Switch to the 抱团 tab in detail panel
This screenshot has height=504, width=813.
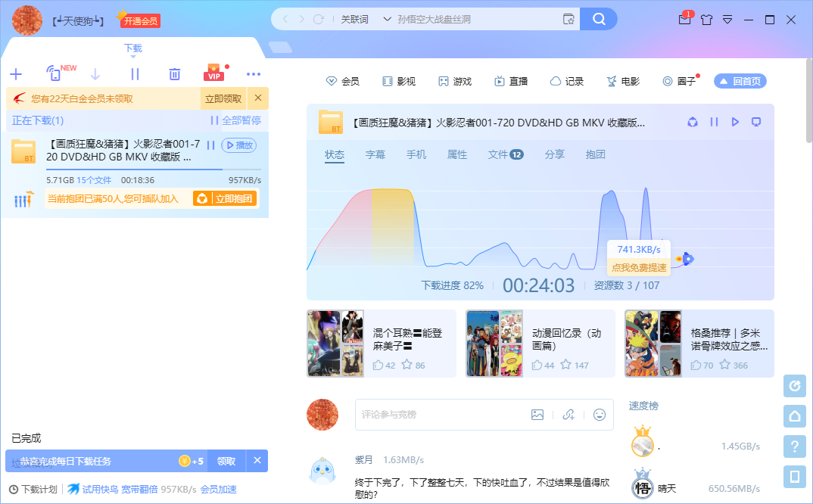coord(595,154)
